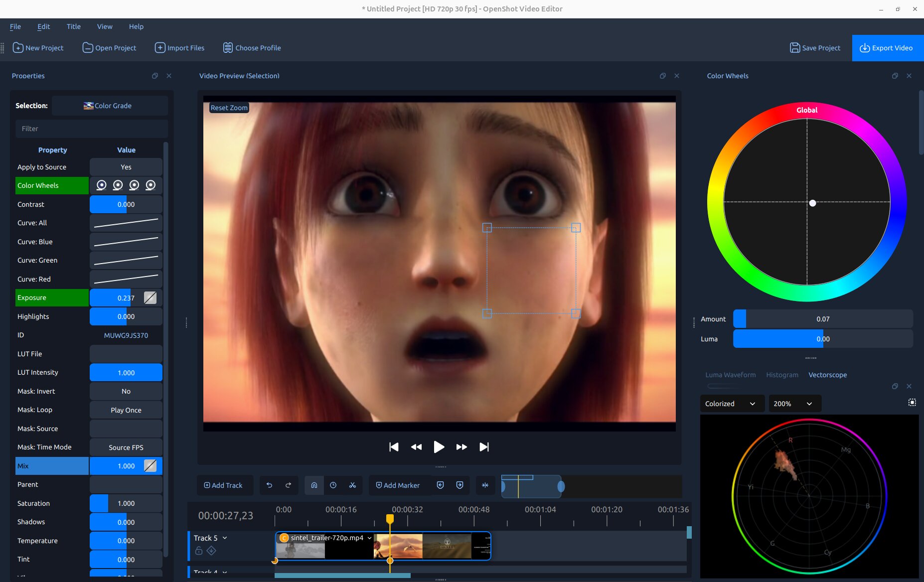
Task: Open the Edit menu
Action: (x=44, y=26)
